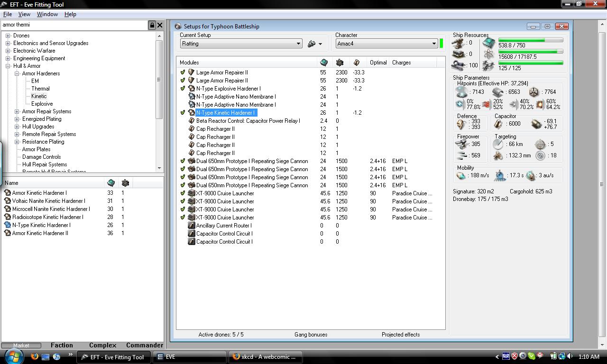Expand the Armor Repair Systems group
Image resolution: width=607 pixels, height=364 pixels.
coord(17,111)
